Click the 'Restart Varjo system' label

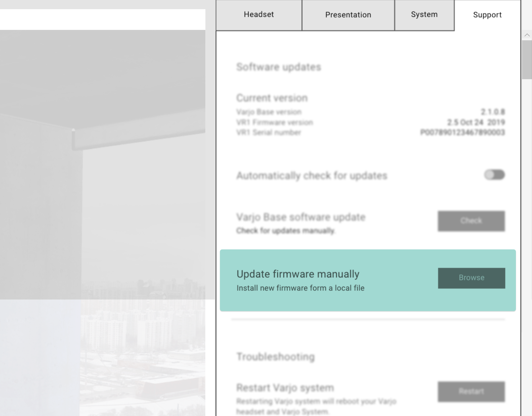tap(285, 388)
